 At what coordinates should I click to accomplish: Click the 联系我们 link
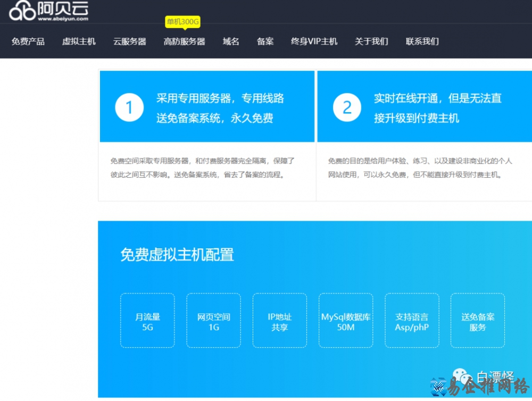click(x=422, y=41)
